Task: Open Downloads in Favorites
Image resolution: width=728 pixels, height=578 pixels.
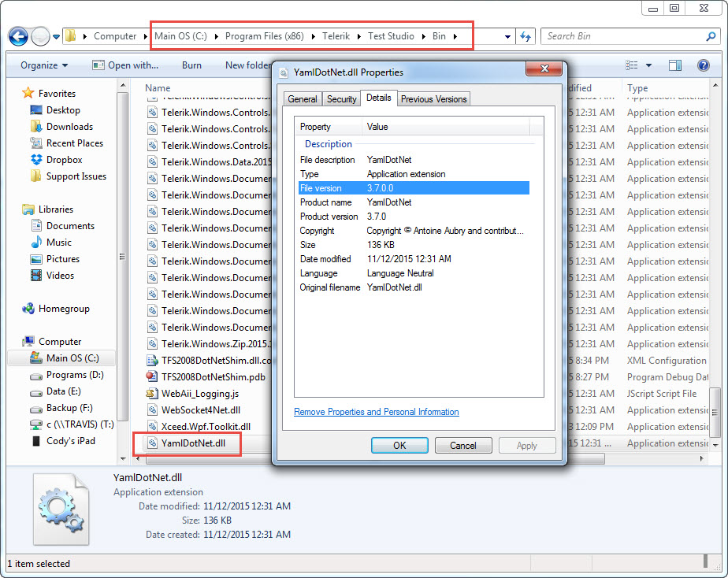Action: (69, 127)
